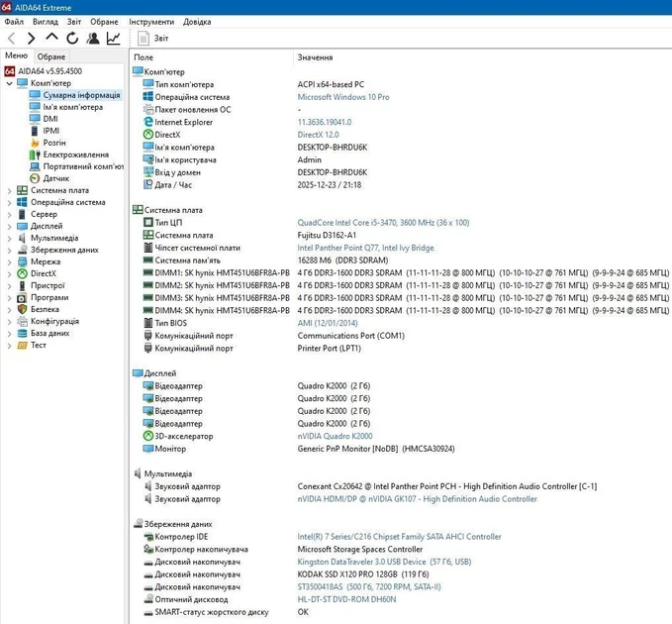Viewport: 672px width, 624px height.
Task: Click the Датчик gauge icon
Action: 35,178
